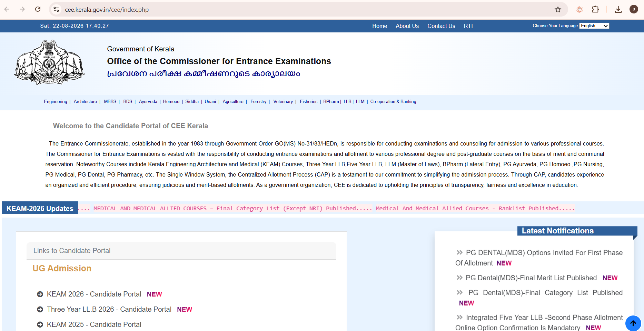
Task: Click the UG Admission heading
Action: click(62, 268)
